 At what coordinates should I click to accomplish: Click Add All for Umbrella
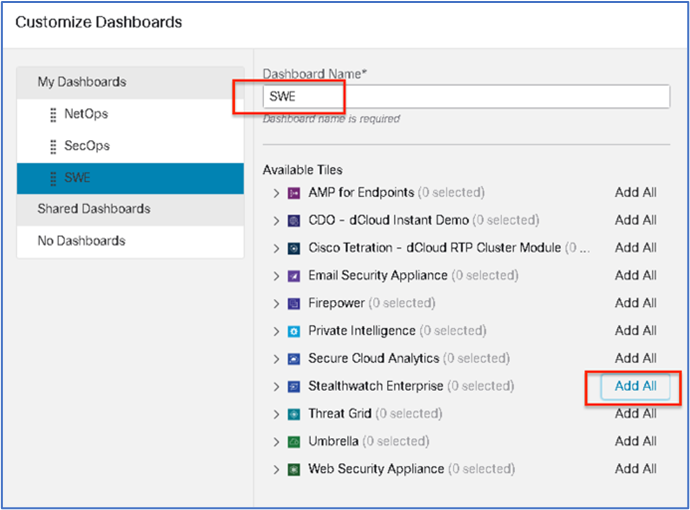click(635, 441)
